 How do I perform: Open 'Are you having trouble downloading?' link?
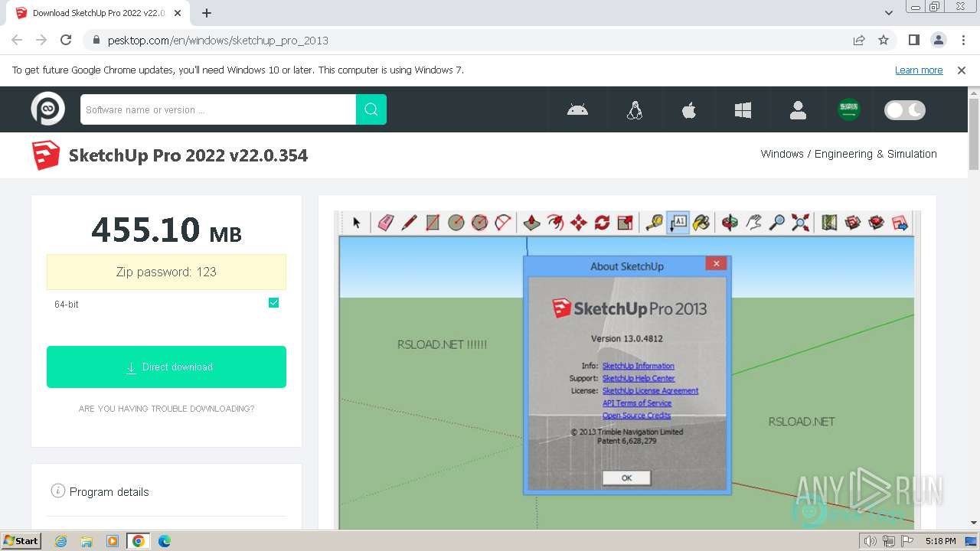click(166, 409)
